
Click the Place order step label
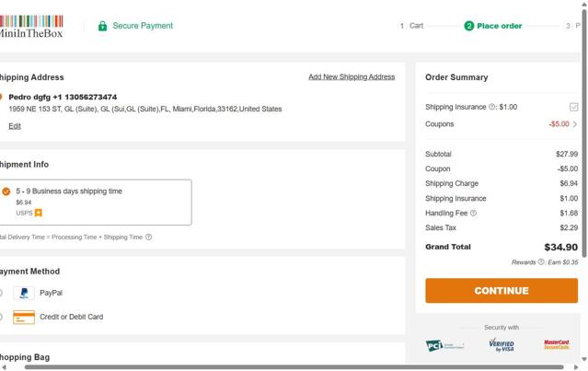coord(499,26)
